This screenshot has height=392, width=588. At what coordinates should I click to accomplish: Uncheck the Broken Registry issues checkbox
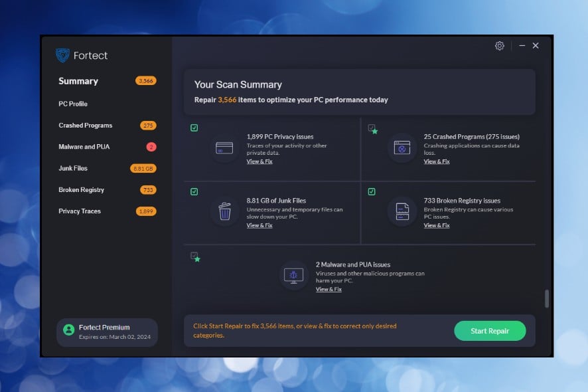click(372, 192)
